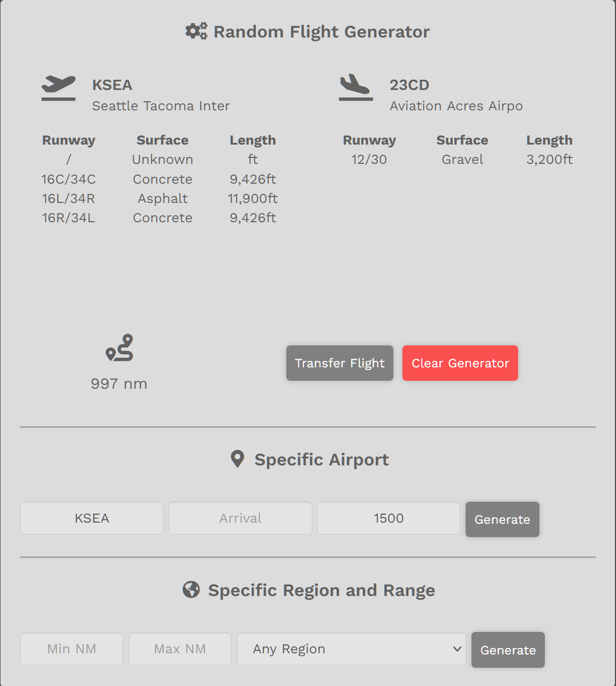
Task: Open the Any Region dropdown
Action: [x=351, y=649]
